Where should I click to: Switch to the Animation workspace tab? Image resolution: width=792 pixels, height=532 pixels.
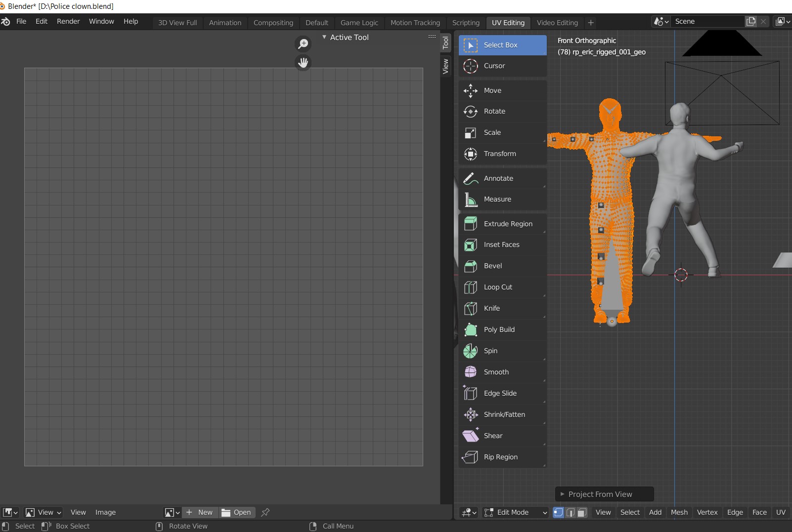(225, 23)
